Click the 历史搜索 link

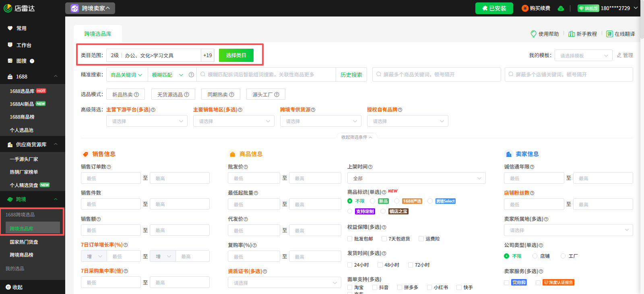[351, 75]
